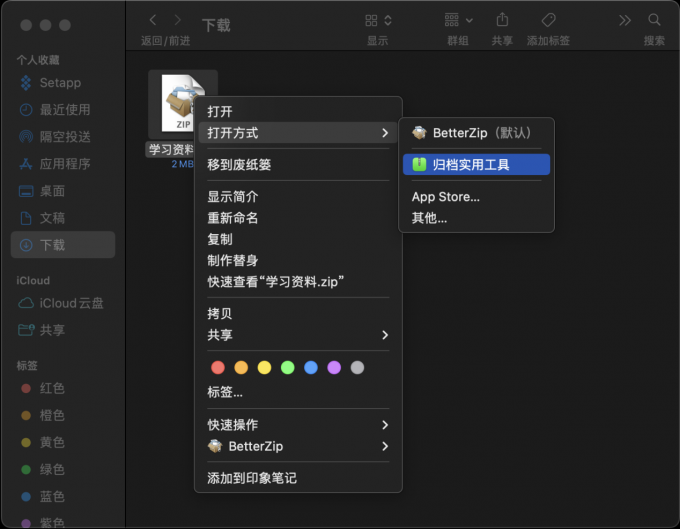Open Setapp in the sidebar
The width and height of the screenshot is (680, 529).
[63, 83]
